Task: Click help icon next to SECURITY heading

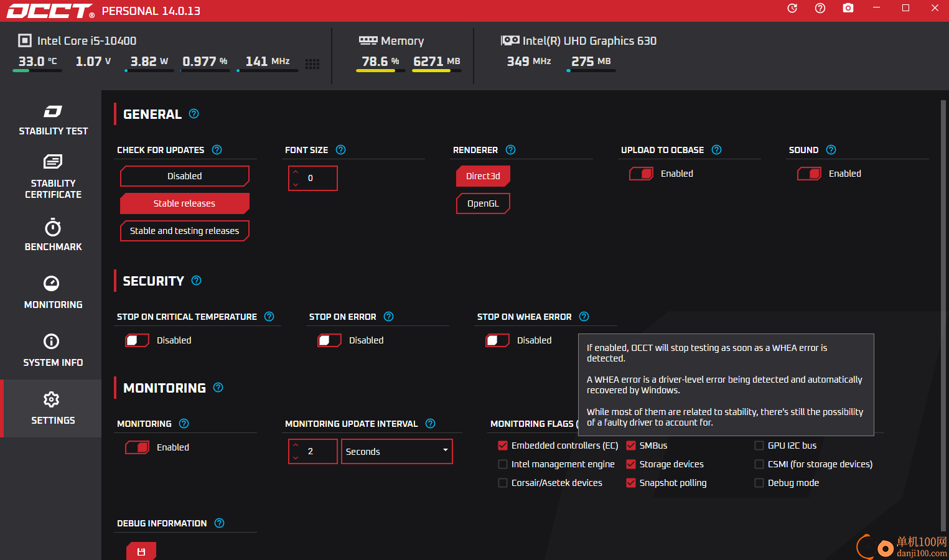Action: (x=196, y=280)
